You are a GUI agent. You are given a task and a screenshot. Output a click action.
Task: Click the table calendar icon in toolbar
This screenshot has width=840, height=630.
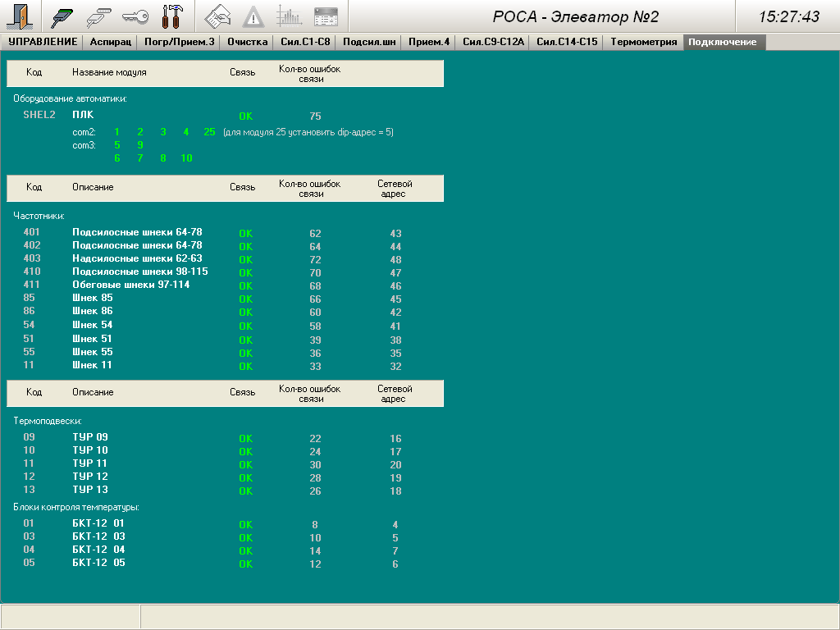tap(326, 16)
